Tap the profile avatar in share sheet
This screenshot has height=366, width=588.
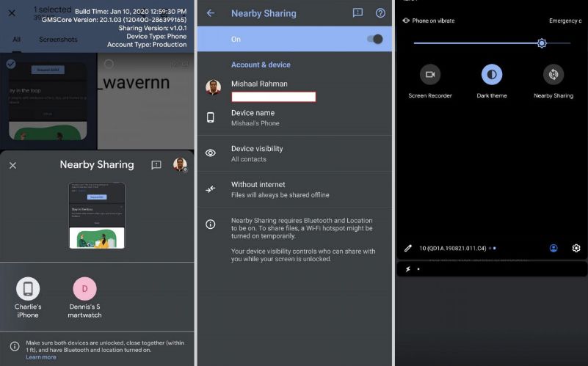pos(180,164)
